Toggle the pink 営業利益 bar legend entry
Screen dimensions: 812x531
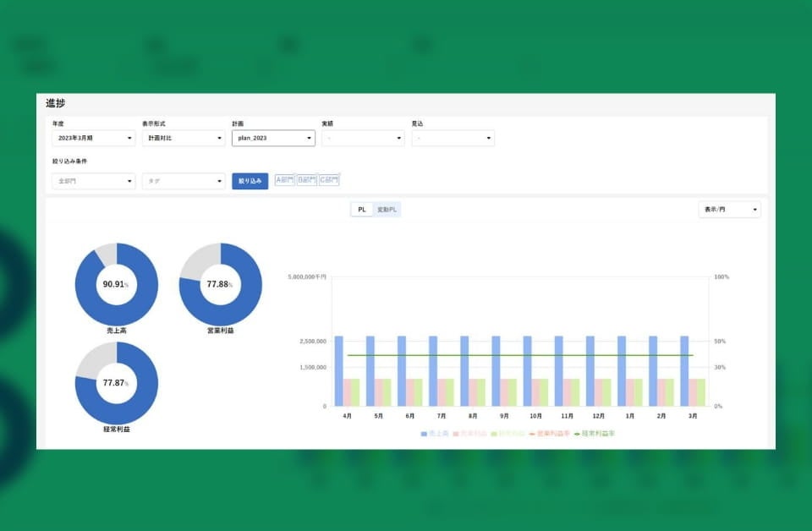[x=470, y=434]
